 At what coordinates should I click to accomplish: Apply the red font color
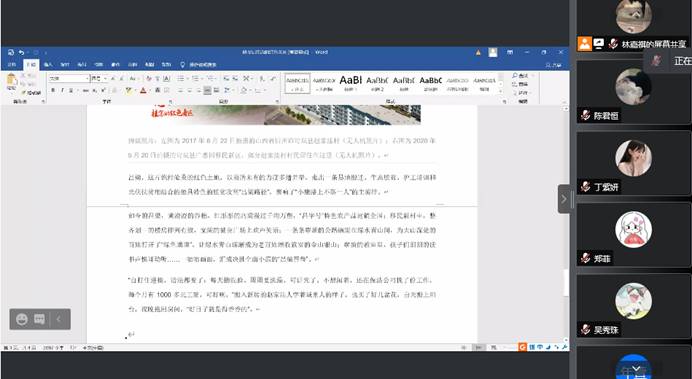(x=143, y=90)
